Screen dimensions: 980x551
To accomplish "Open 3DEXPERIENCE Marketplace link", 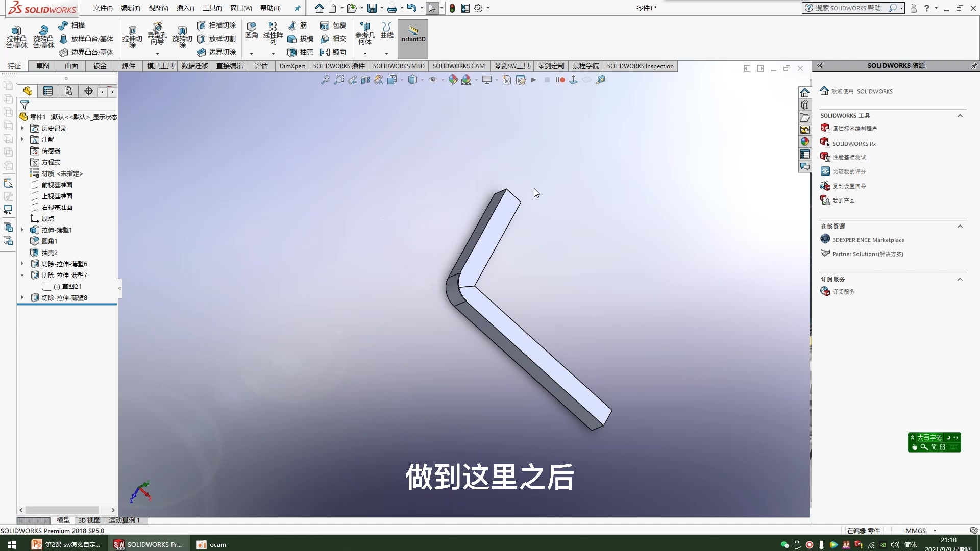I will (868, 240).
